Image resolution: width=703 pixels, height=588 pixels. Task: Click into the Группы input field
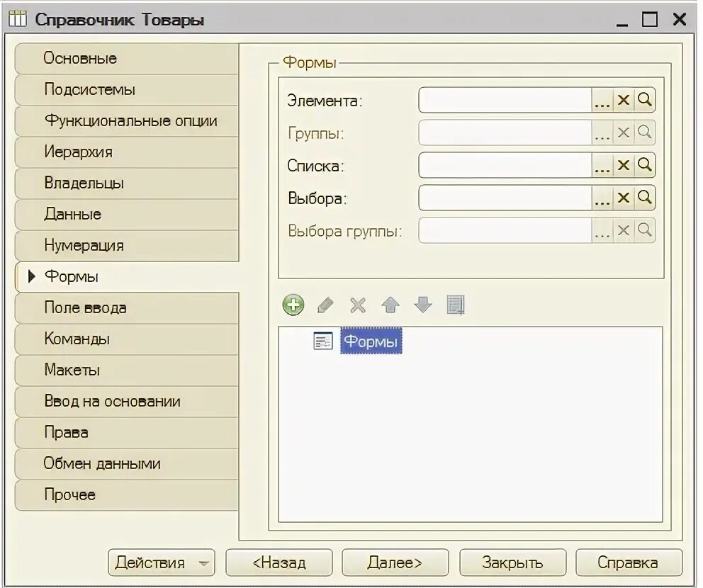[505, 132]
